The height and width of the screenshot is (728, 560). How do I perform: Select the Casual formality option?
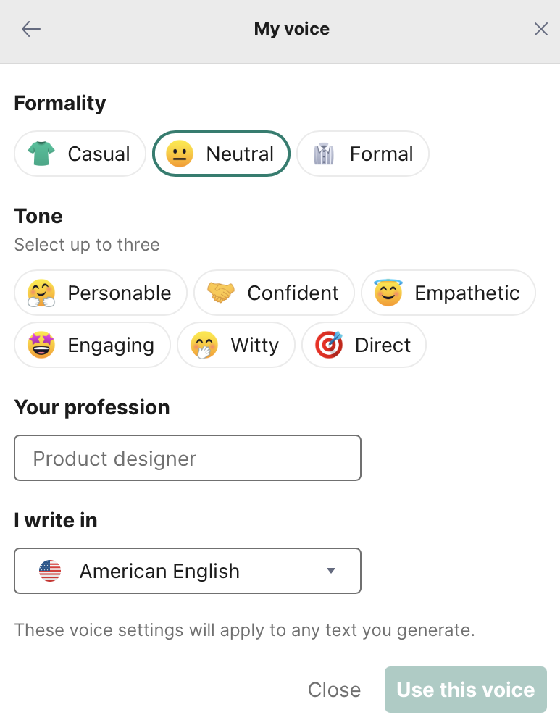80,154
